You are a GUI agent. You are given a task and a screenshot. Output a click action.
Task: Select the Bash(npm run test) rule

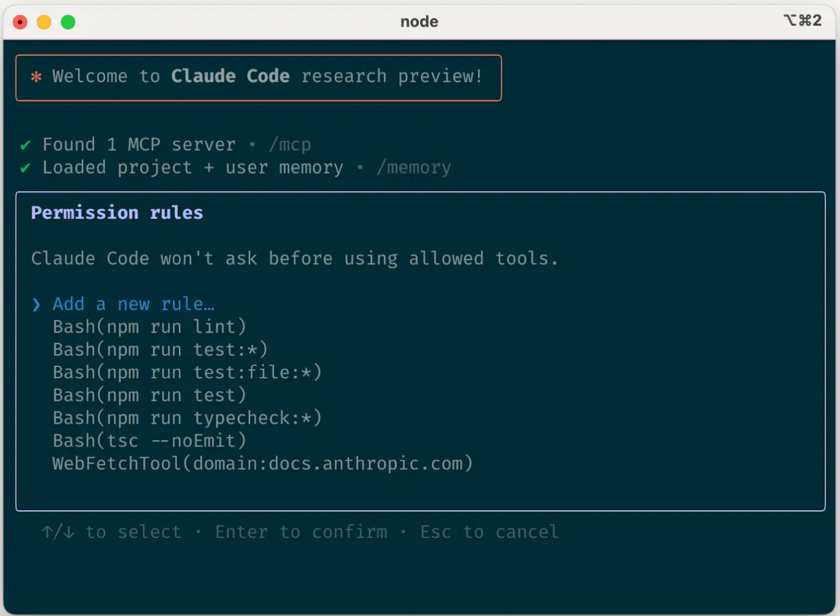click(149, 395)
